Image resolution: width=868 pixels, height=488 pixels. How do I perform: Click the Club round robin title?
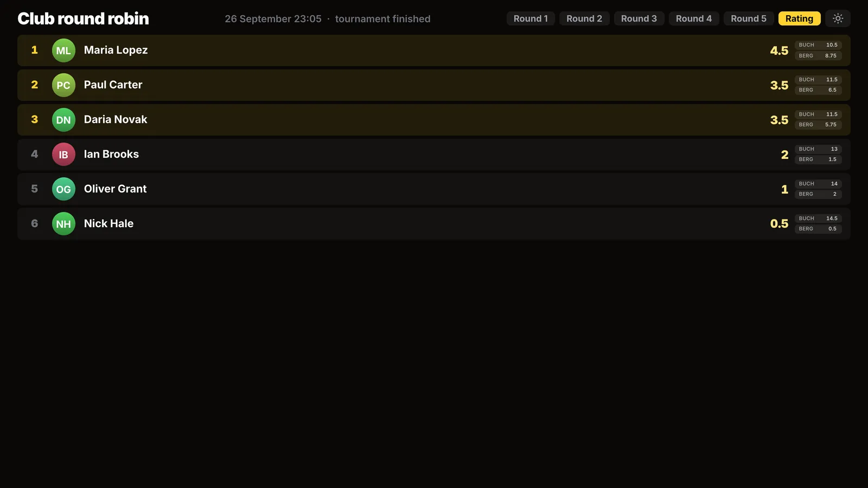tap(83, 18)
